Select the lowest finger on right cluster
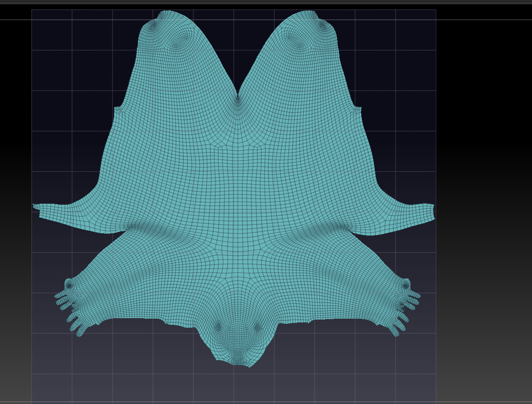The width and height of the screenshot is (532, 404). pos(395,331)
